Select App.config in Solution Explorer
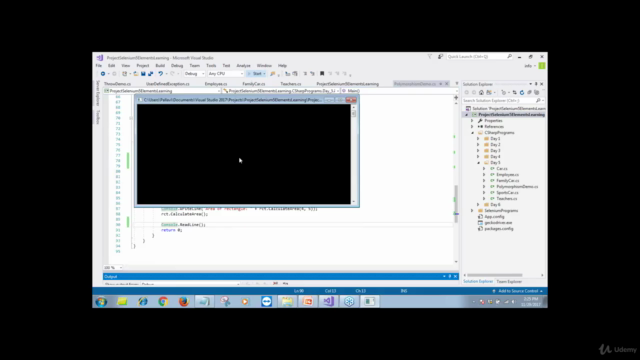 494,217
